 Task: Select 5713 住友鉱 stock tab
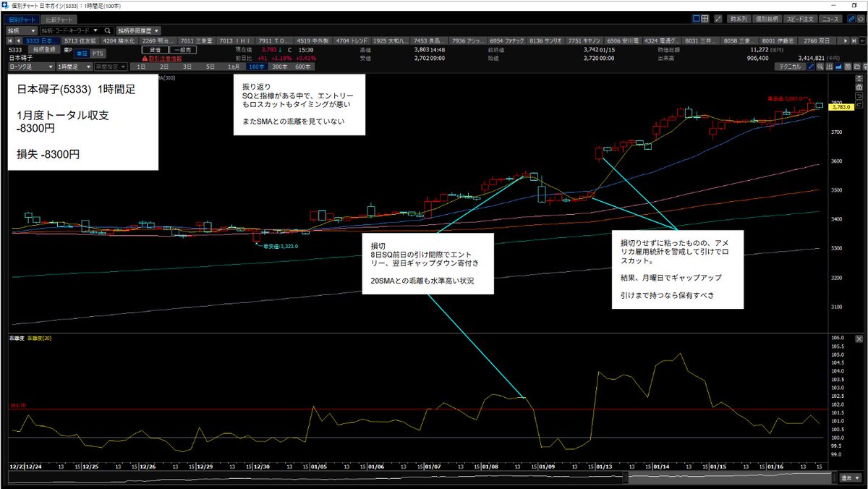click(80, 41)
